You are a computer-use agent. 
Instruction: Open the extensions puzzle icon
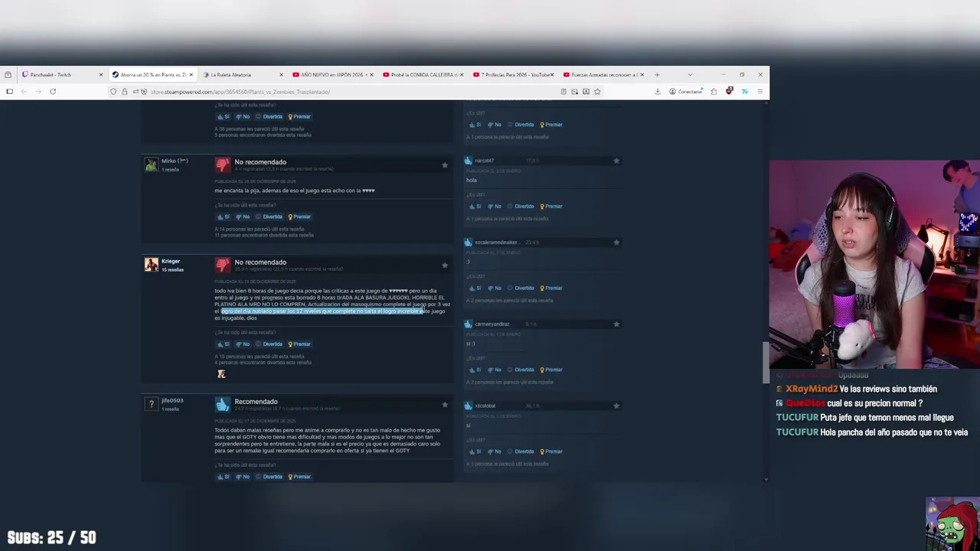tap(714, 92)
